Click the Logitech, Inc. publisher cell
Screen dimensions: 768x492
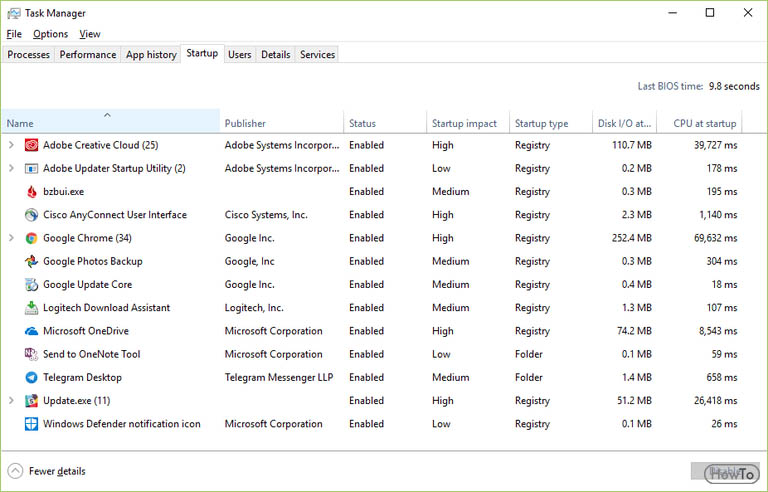[254, 308]
